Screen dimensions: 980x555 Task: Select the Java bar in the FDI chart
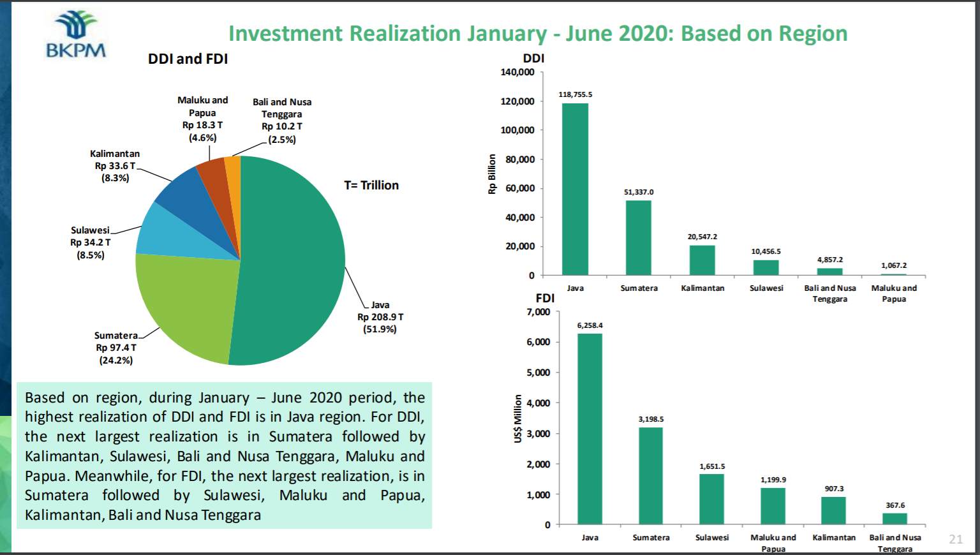(x=590, y=429)
